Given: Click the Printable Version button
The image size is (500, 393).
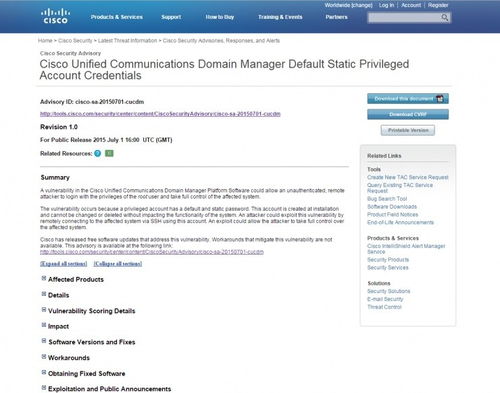Looking at the screenshot, I should [x=408, y=130].
